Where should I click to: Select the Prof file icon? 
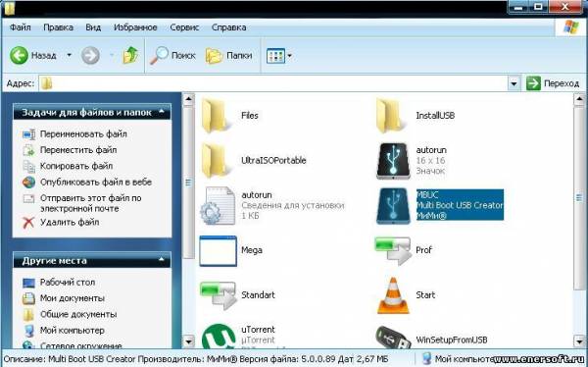point(392,250)
